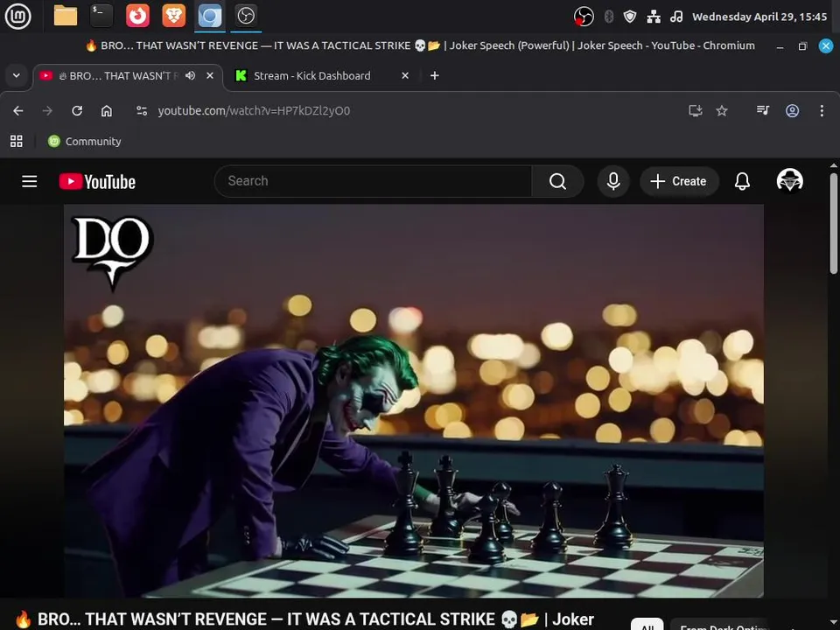
Task: Open the Terminal from the panel
Action: coord(101,16)
